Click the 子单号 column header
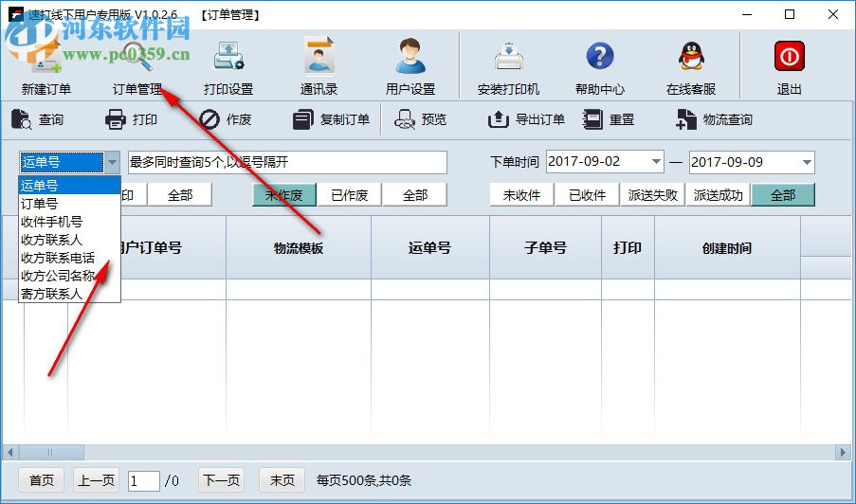 (x=545, y=247)
